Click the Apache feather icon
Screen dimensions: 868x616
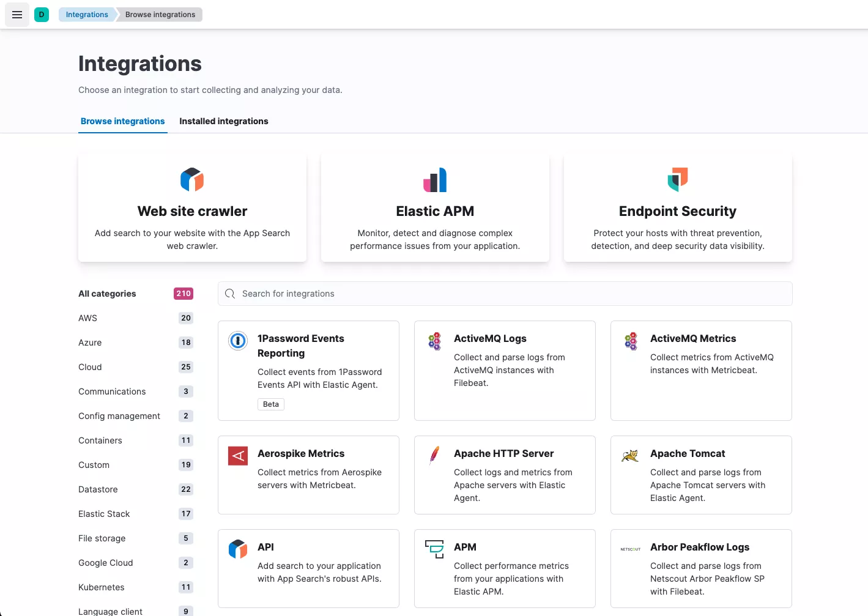click(434, 455)
